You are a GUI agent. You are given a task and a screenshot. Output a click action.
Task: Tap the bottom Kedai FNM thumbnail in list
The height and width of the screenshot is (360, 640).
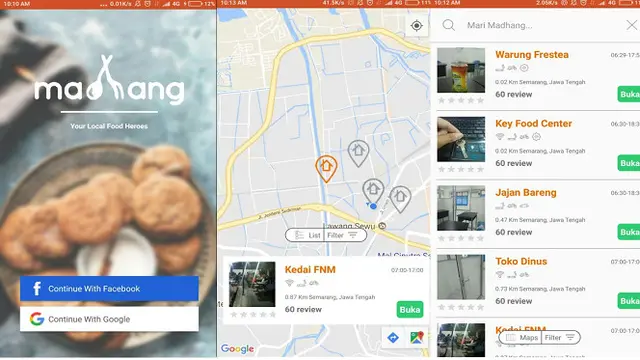pyautogui.click(x=461, y=340)
